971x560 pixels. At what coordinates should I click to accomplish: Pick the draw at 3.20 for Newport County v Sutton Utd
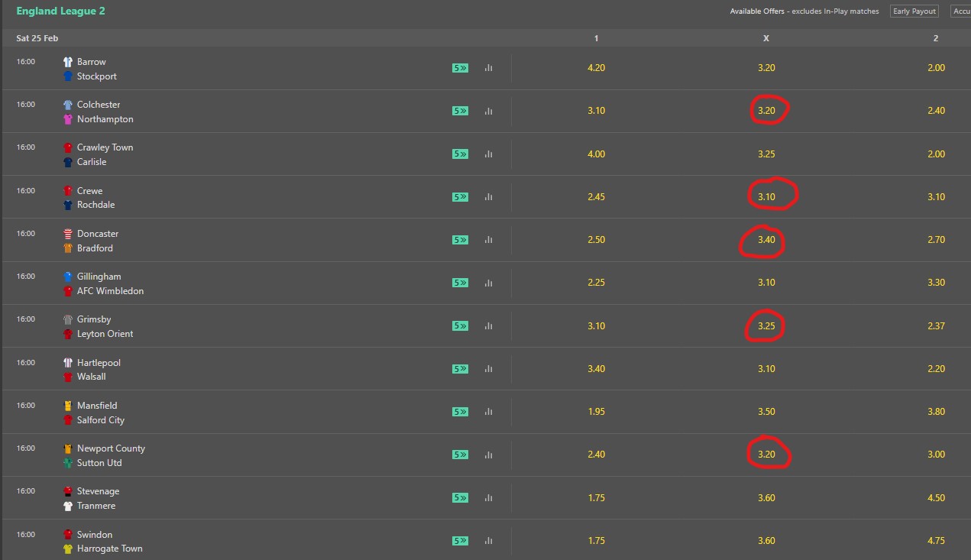766,455
